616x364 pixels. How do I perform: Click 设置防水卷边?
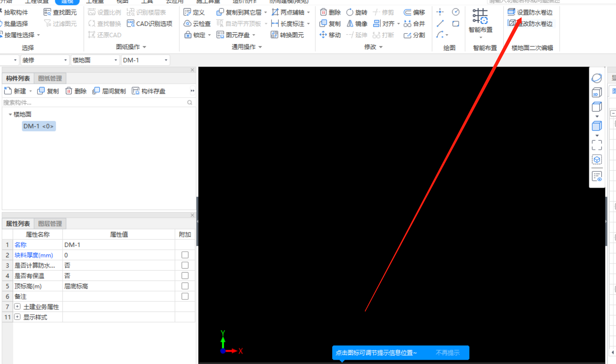[530, 12]
